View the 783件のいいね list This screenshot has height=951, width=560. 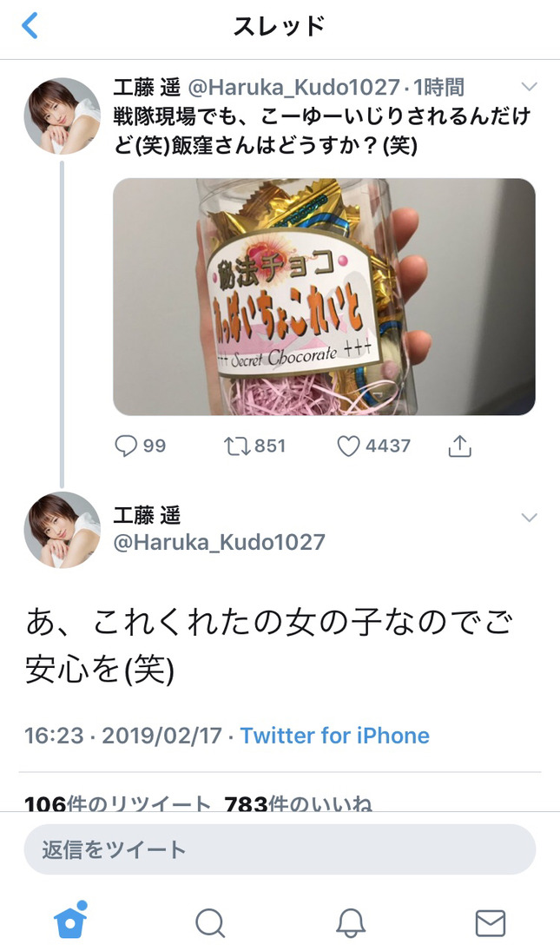click(298, 803)
